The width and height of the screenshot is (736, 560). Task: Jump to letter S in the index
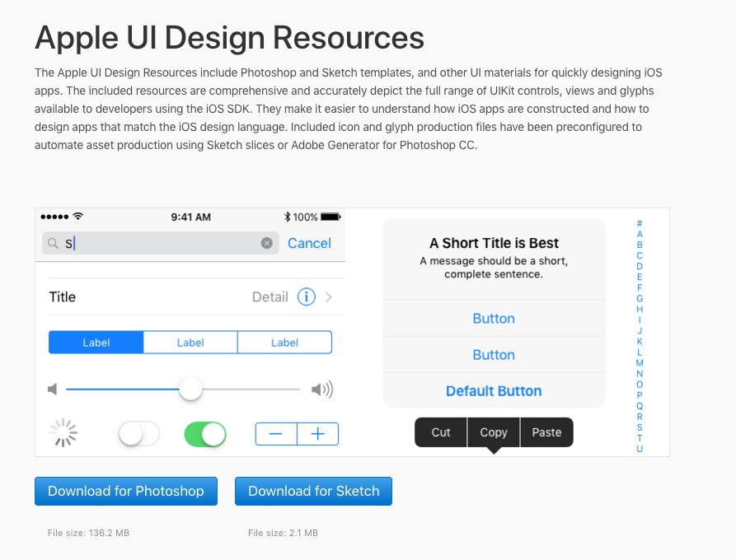tap(640, 427)
